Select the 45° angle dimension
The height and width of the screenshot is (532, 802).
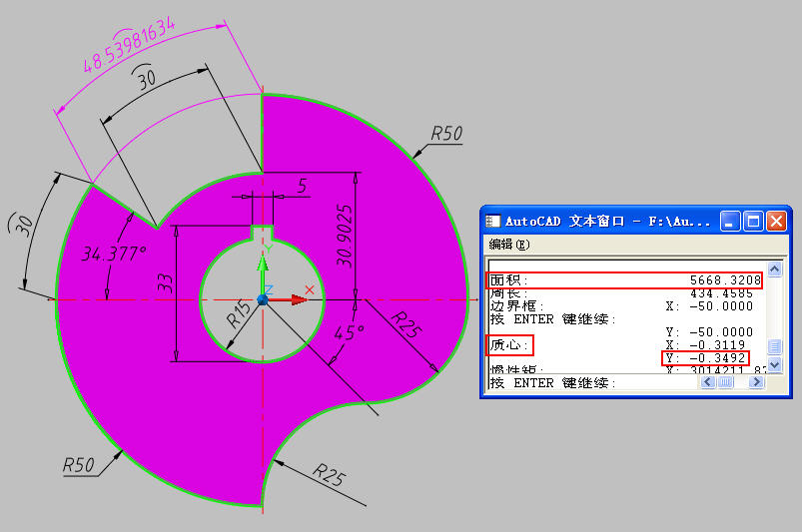pyautogui.click(x=349, y=332)
